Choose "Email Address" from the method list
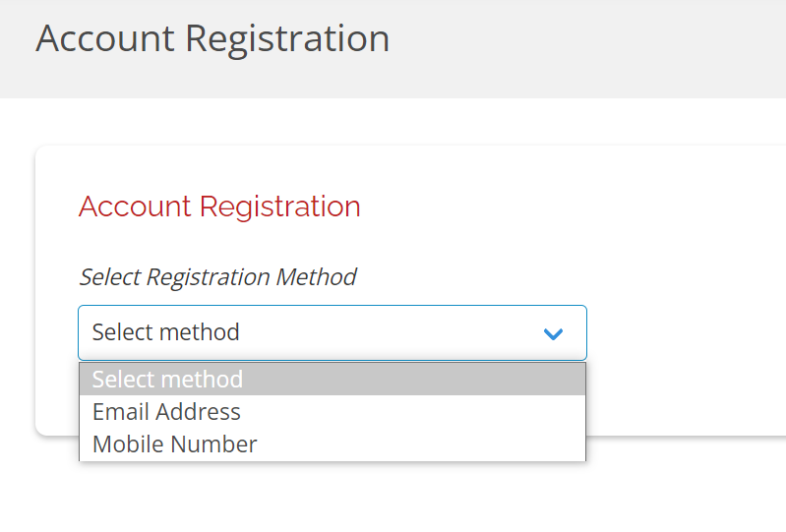Viewport: 786px width, 532px height. tap(166, 411)
